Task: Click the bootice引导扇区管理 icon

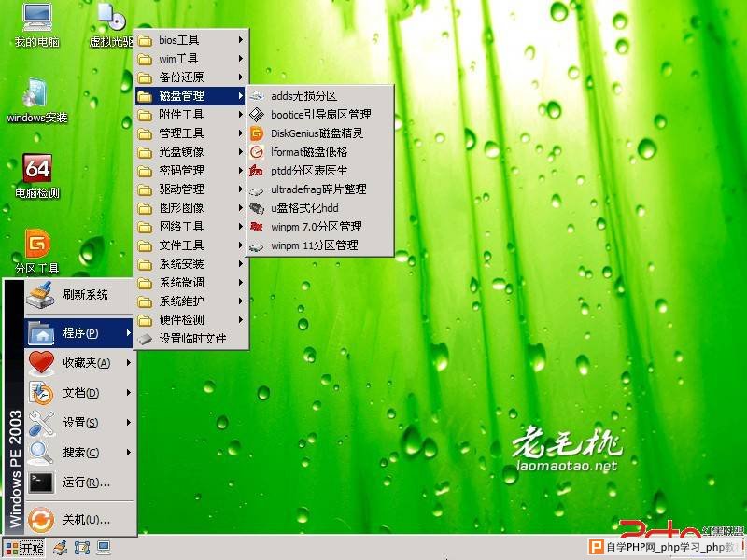Action: click(257, 114)
